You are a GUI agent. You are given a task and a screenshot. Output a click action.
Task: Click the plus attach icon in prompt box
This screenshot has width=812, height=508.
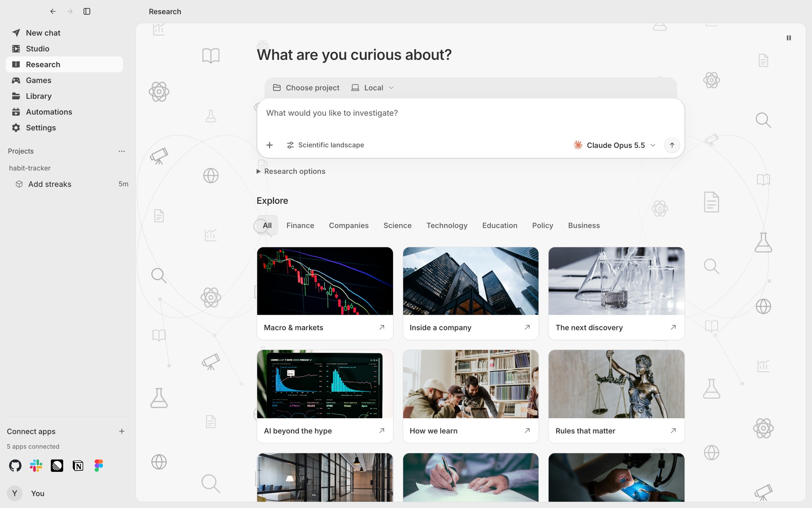point(269,145)
